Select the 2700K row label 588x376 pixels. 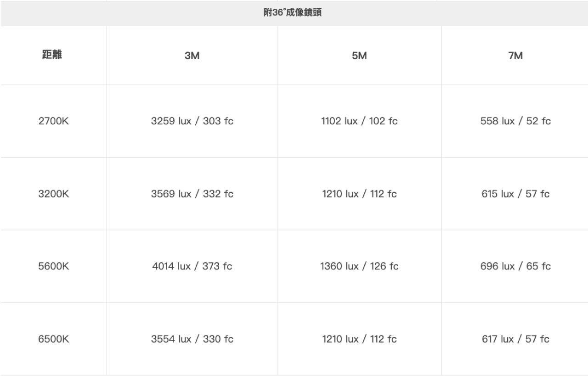(53, 121)
